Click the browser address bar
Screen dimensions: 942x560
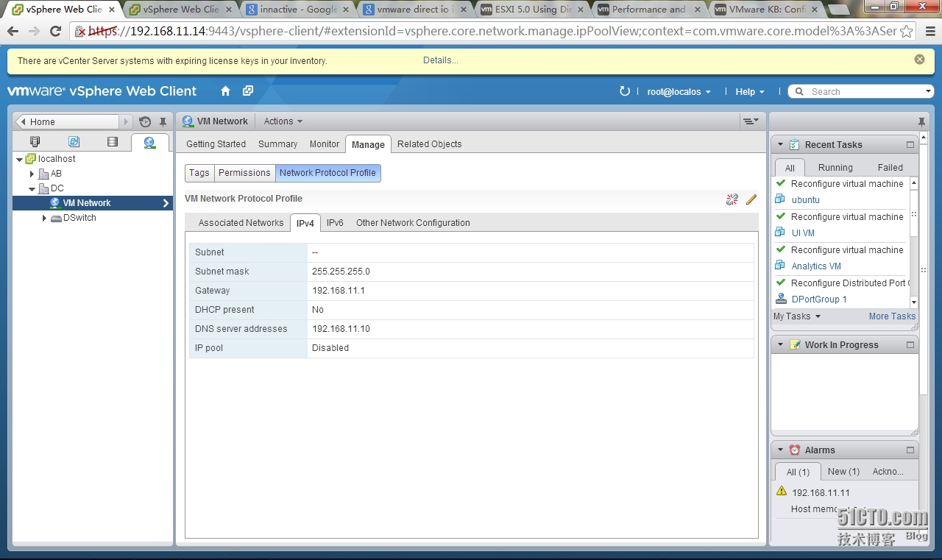coord(492,32)
